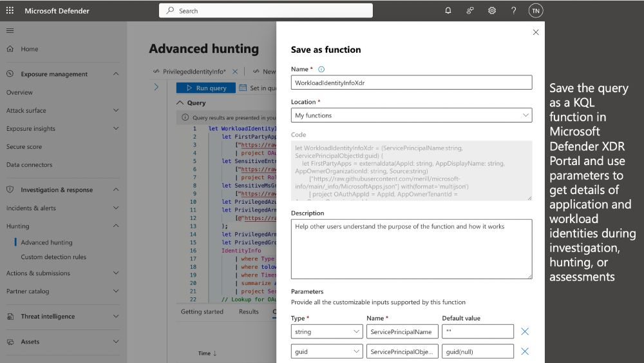The width and height of the screenshot is (644, 363).
Task: Remove the ServicePrincipalName parameter row
Action: 524,331
